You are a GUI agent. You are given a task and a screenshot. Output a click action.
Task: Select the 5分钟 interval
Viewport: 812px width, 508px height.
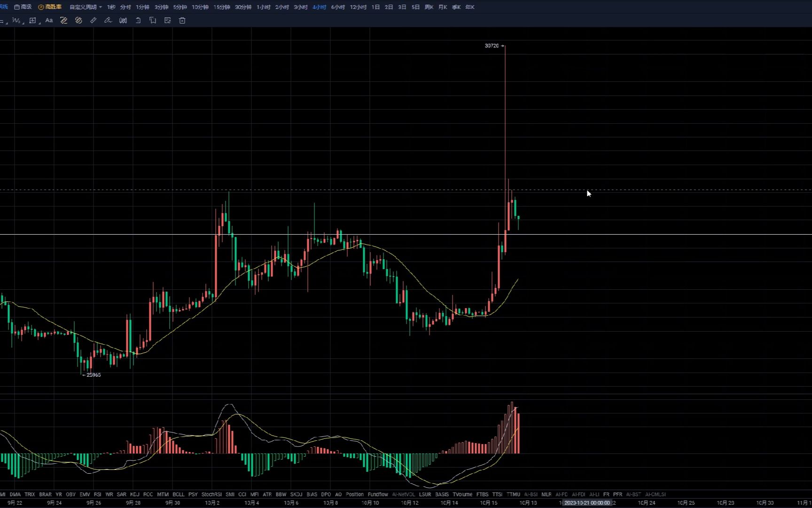(x=180, y=7)
